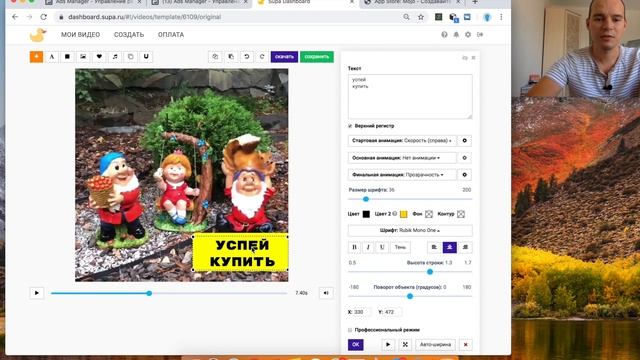Open Стартовая анимация dropdown
Viewport: 640px width, 360px height.
click(x=402, y=140)
